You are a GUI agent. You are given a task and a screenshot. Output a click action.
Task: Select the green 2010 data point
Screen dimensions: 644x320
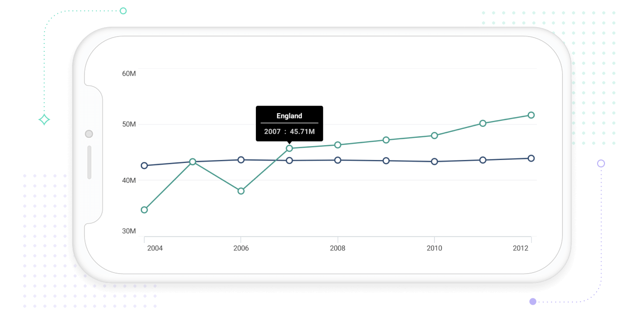tap(435, 134)
